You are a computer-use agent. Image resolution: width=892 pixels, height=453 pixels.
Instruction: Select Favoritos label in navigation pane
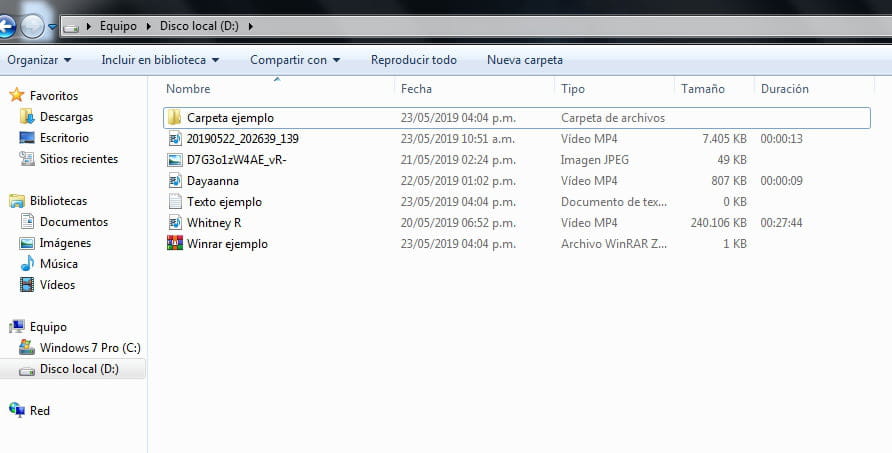click(54, 96)
